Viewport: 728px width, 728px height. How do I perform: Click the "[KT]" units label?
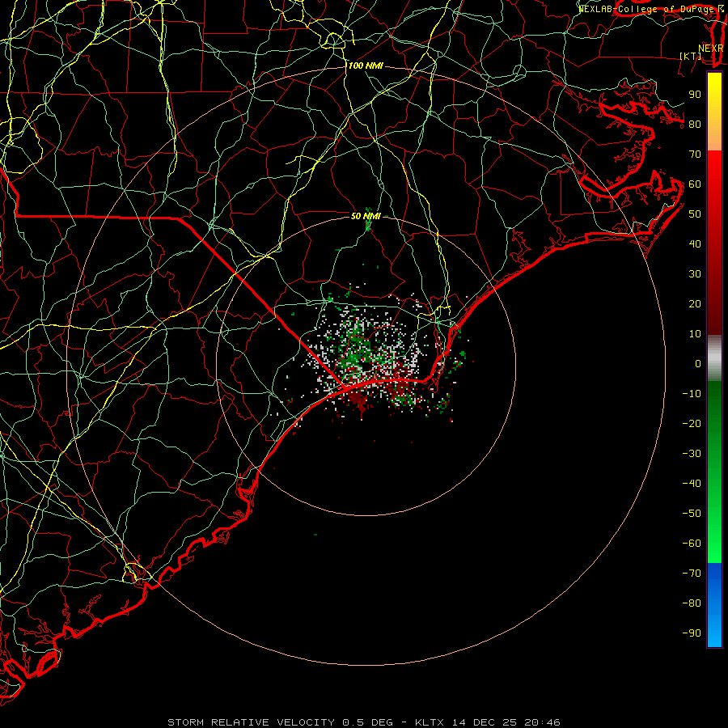(691, 56)
